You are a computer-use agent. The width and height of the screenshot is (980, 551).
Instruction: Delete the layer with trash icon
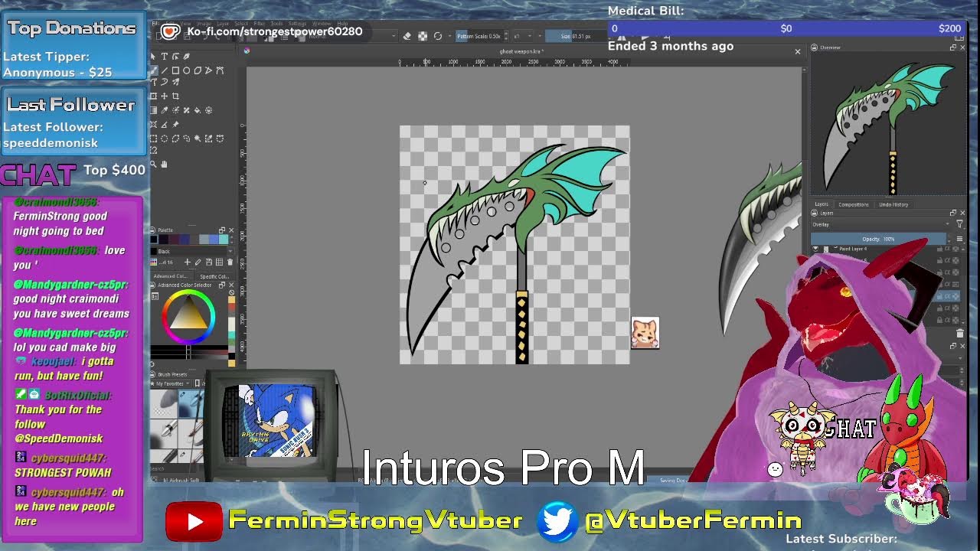pyautogui.click(x=960, y=333)
